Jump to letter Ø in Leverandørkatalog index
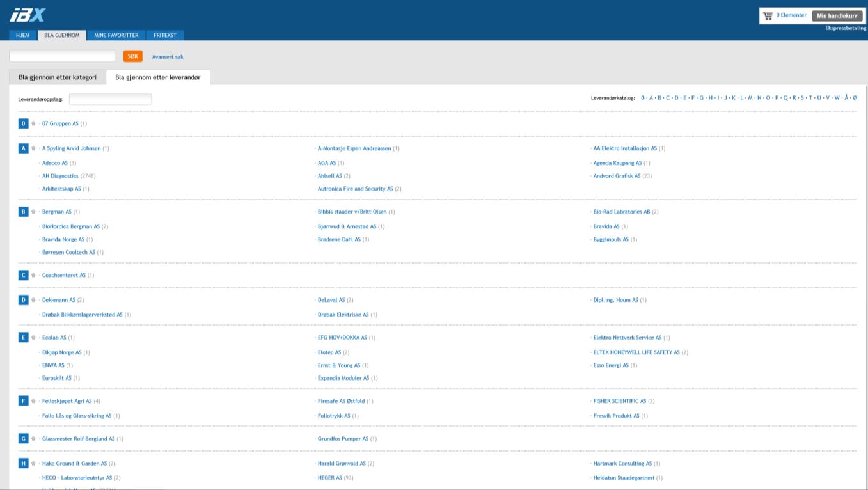 click(855, 98)
